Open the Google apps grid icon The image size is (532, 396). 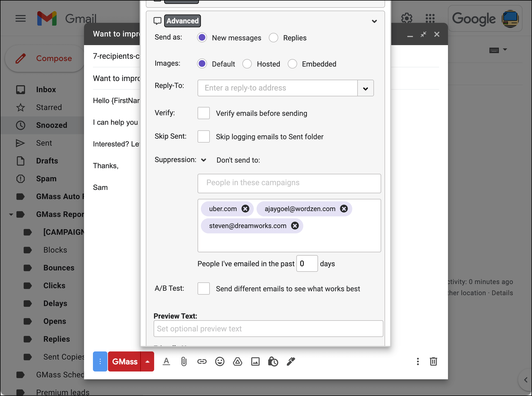pos(430,18)
